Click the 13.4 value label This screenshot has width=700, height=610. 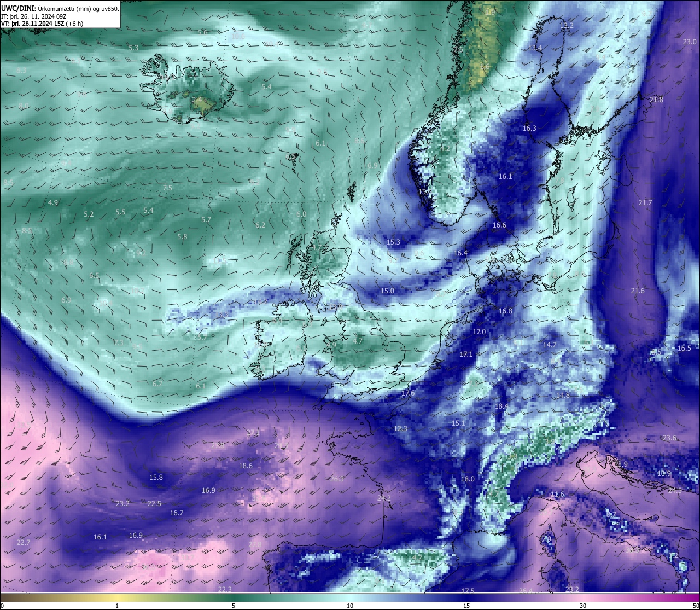pyautogui.click(x=535, y=48)
